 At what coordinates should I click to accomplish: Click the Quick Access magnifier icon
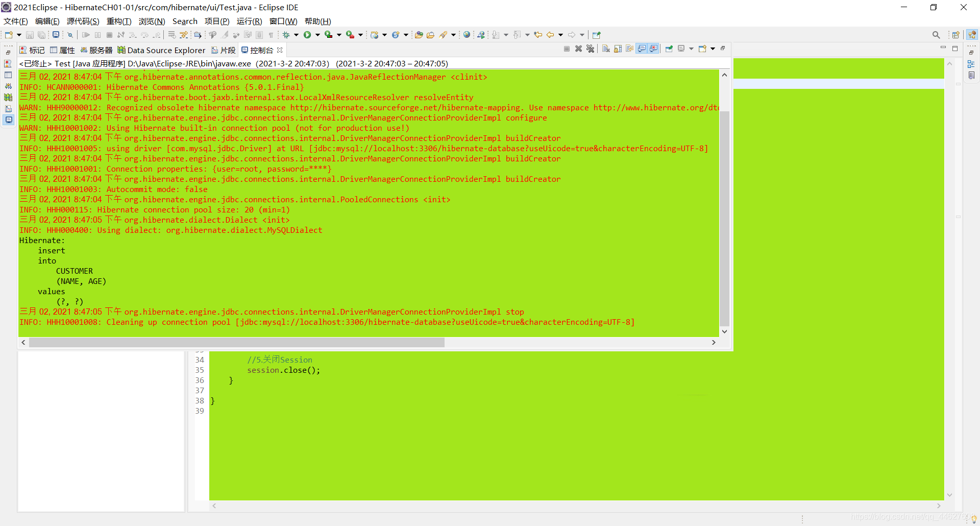pyautogui.click(x=936, y=35)
